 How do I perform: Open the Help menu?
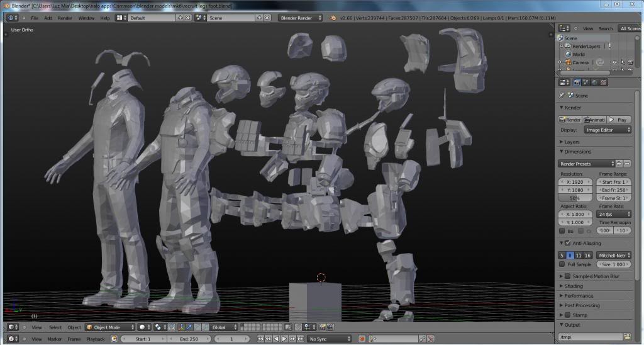coord(105,18)
